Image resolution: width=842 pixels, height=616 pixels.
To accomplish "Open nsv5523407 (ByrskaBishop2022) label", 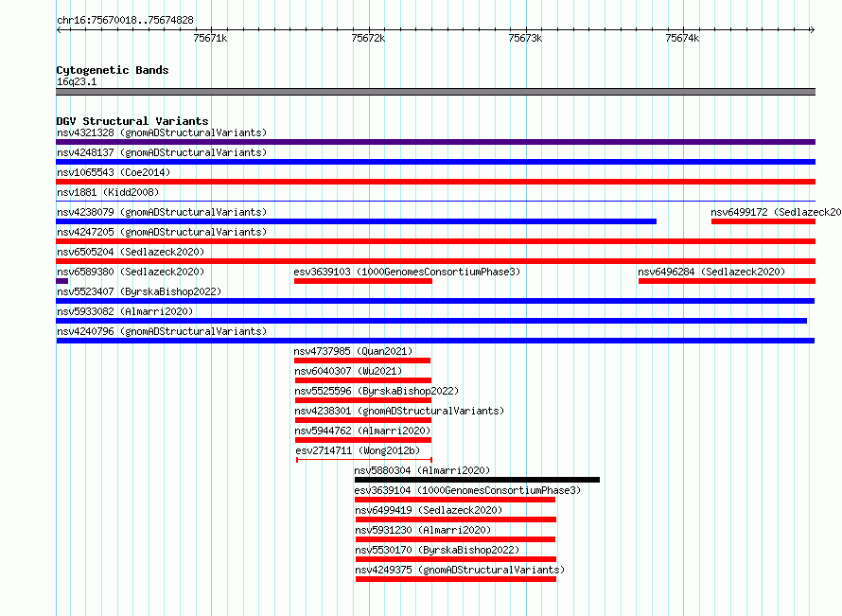I will (139, 291).
